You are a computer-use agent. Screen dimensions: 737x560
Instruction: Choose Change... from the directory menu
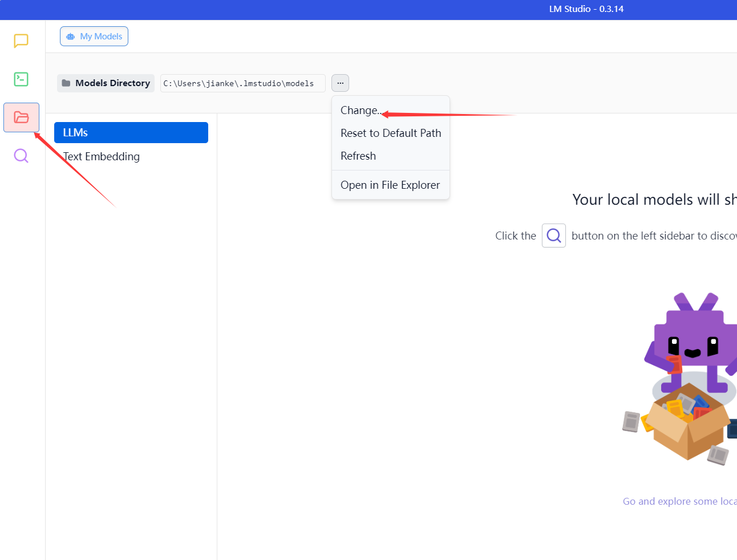tap(391, 110)
